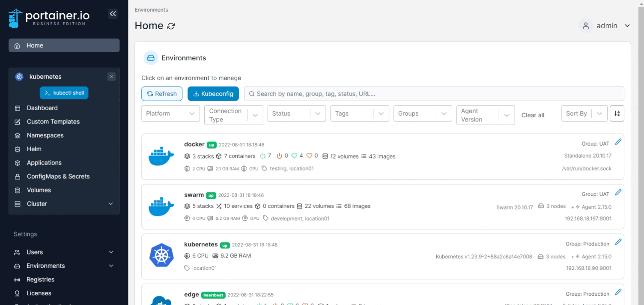
Task: Expand the Users settings chevron
Action: click(111, 252)
